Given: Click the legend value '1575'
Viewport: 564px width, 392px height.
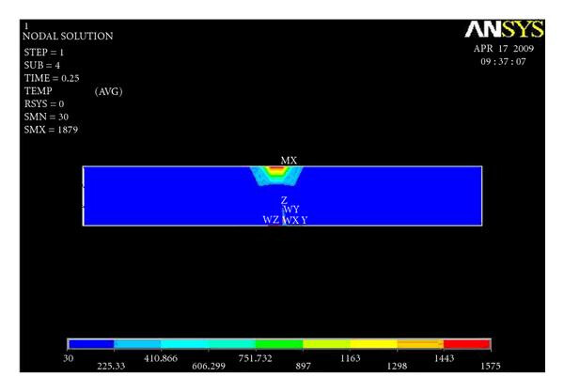Looking at the screenshot, I should pyautogui.click(x=491, y=366).
